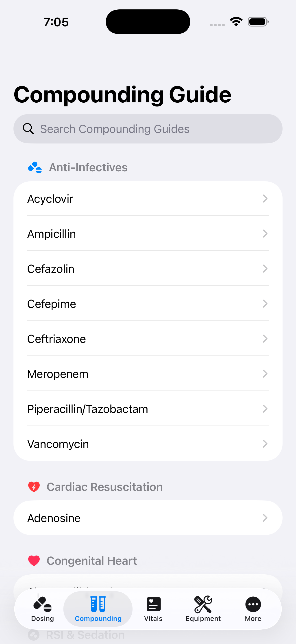Switch to the Equipment tab label

pyautogui.click(x=203, y=618)
